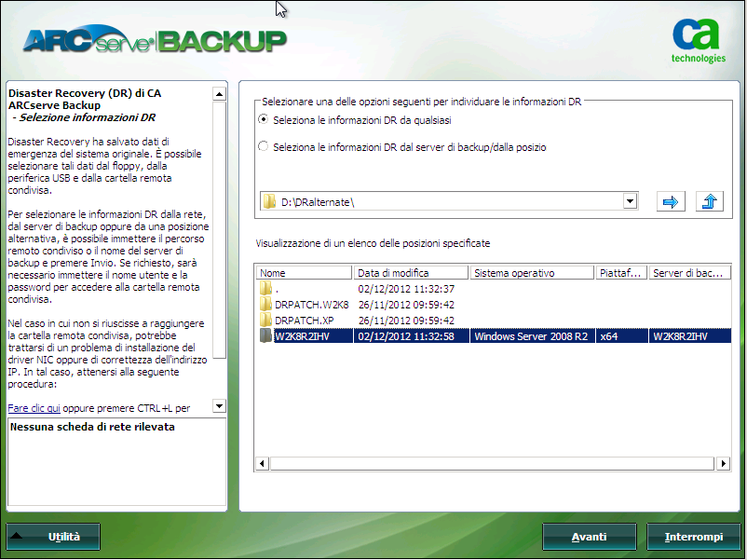Select the DRPATCH.XP row name
This screenshot has width=747, height=560.
(304, 321)
